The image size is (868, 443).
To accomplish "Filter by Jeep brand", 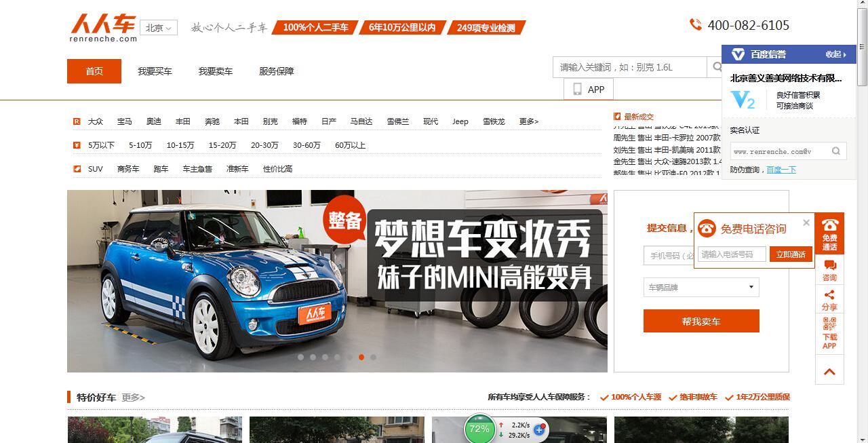I will (460, 121).
